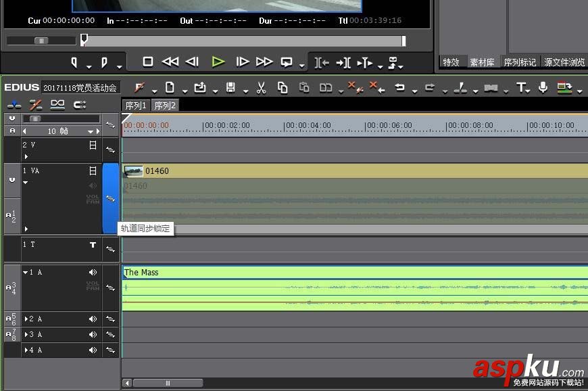The width and height of the screenshot is (588, 391).
Task: Rewind the player preview
Action: click(170, 62)
